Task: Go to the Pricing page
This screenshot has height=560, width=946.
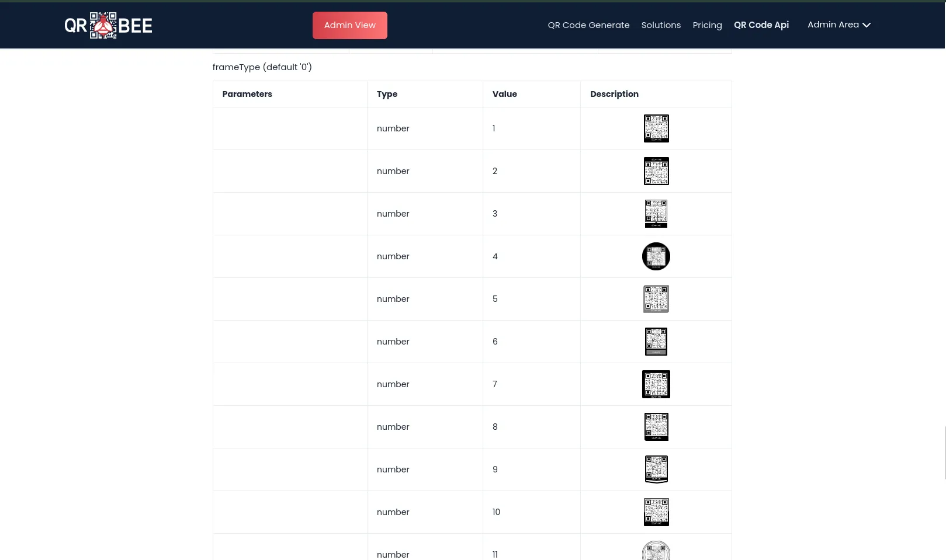Action: tap(707, 25)
